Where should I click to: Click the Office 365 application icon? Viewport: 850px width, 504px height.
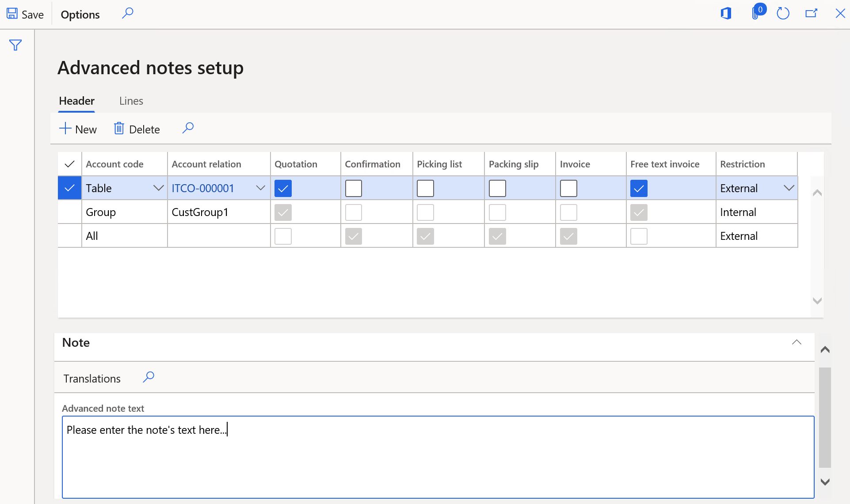click(x=726, y=13)
